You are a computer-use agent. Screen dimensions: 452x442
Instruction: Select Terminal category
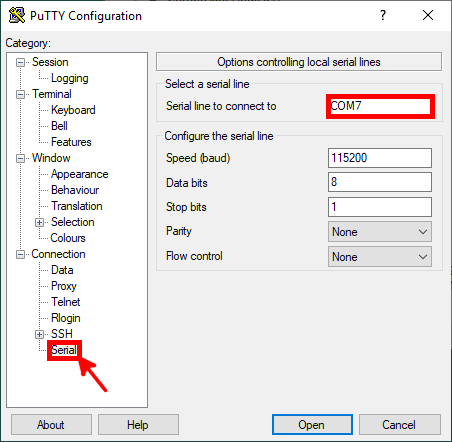point(52,94)
